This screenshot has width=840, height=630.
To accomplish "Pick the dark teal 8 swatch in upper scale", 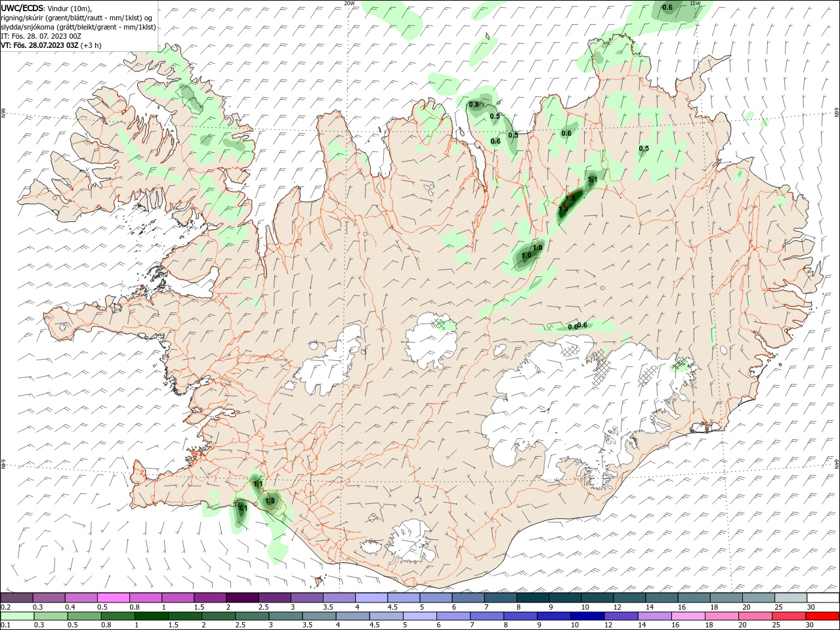I will point(532,598).
